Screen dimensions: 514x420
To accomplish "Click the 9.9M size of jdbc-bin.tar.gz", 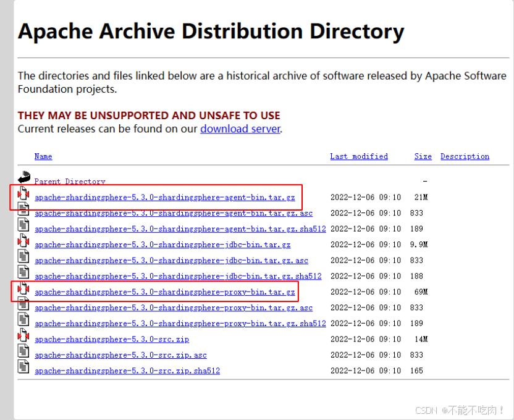I will click(x=419, y=245).
